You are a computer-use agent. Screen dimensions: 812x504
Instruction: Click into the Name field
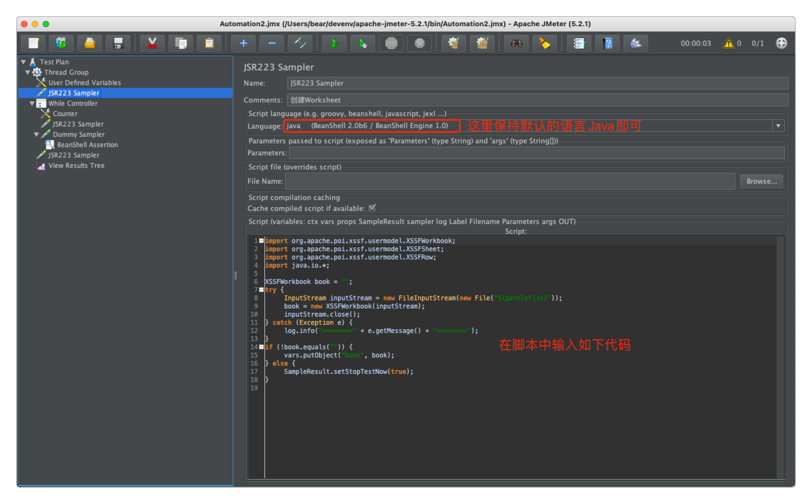click(x=537, y=83)
